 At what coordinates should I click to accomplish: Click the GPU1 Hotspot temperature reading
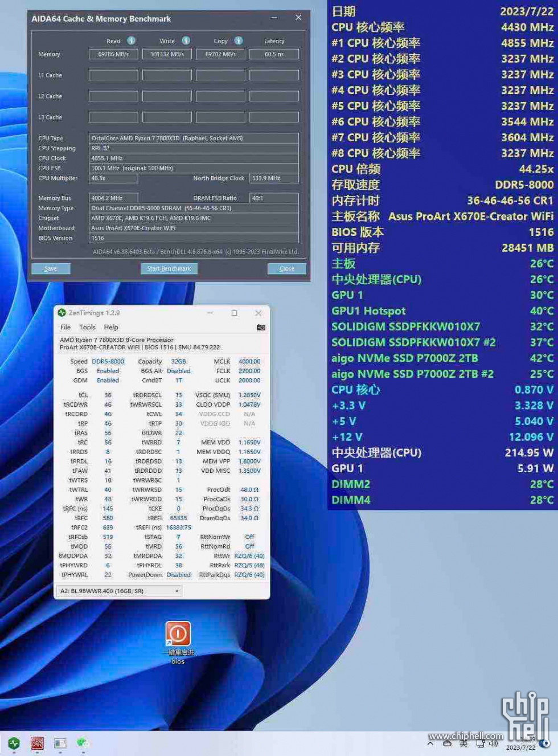541,311
